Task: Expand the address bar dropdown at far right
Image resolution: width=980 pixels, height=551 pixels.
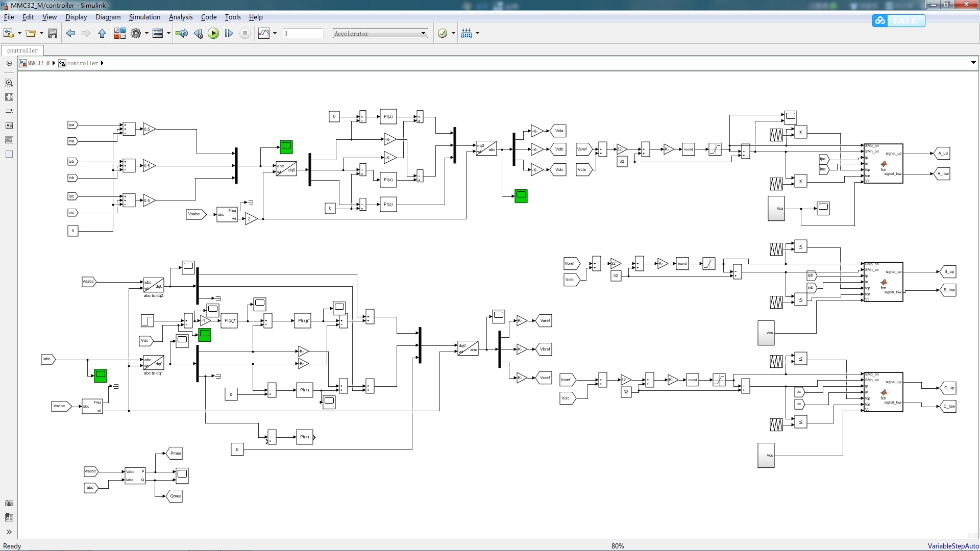Action: click(973, 63)
